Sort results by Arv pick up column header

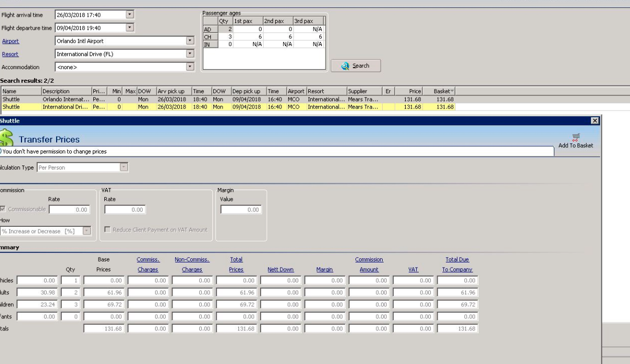tap(173, 91)
